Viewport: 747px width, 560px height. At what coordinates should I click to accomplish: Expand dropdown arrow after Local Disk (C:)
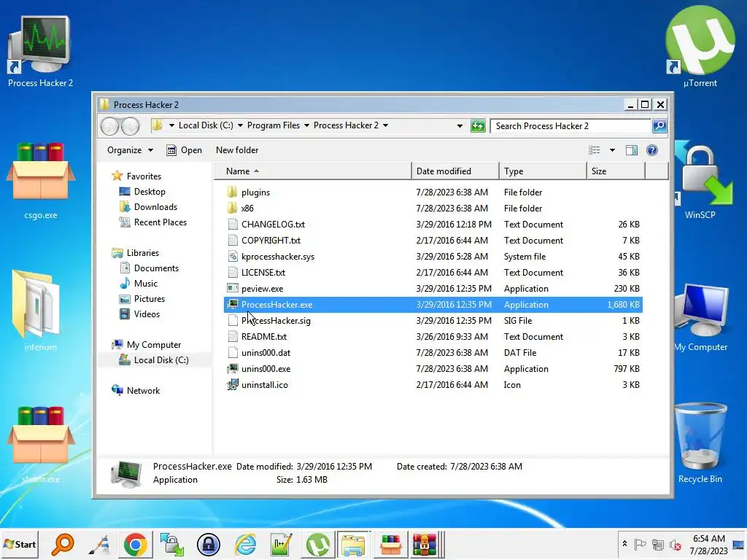point(240,125)
